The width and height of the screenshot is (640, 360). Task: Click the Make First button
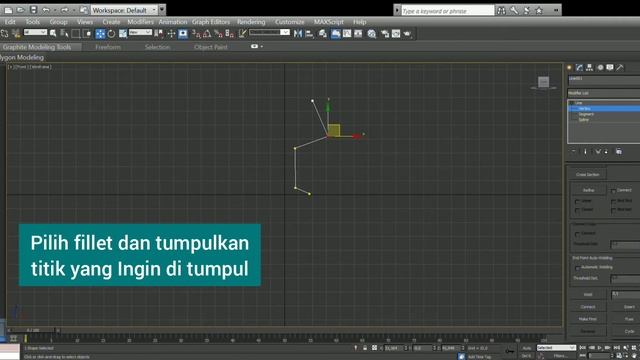[x=588, y=319]
